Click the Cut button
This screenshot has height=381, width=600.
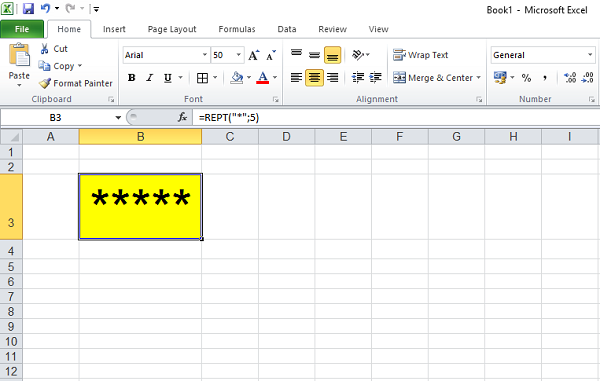point(54,49)
